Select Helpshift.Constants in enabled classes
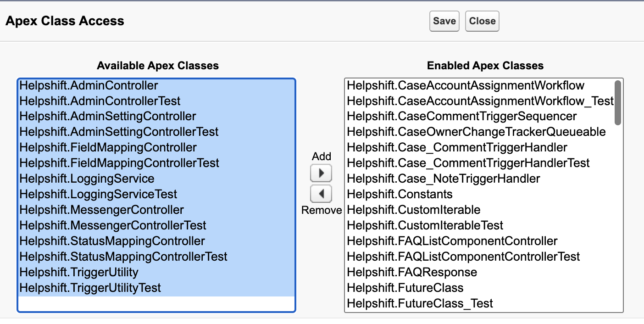Viewport: 644px width, 324px height. 400,194
